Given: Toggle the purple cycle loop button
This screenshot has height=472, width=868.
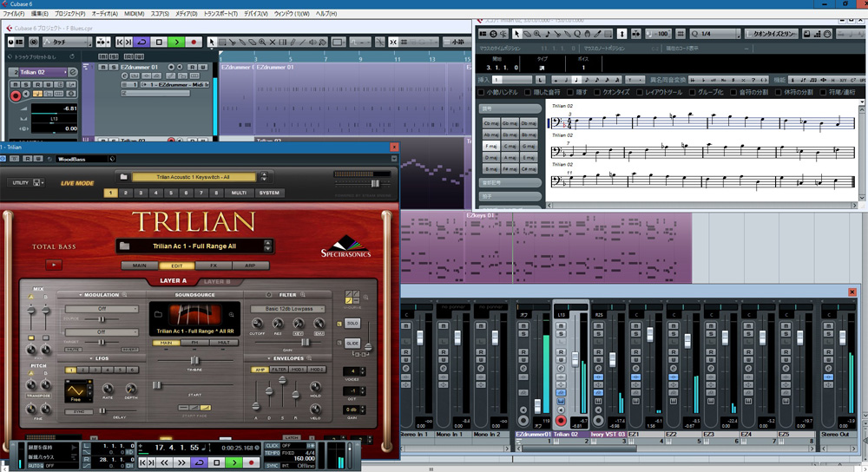Looking at the screenshot, I should click(141, 42).
